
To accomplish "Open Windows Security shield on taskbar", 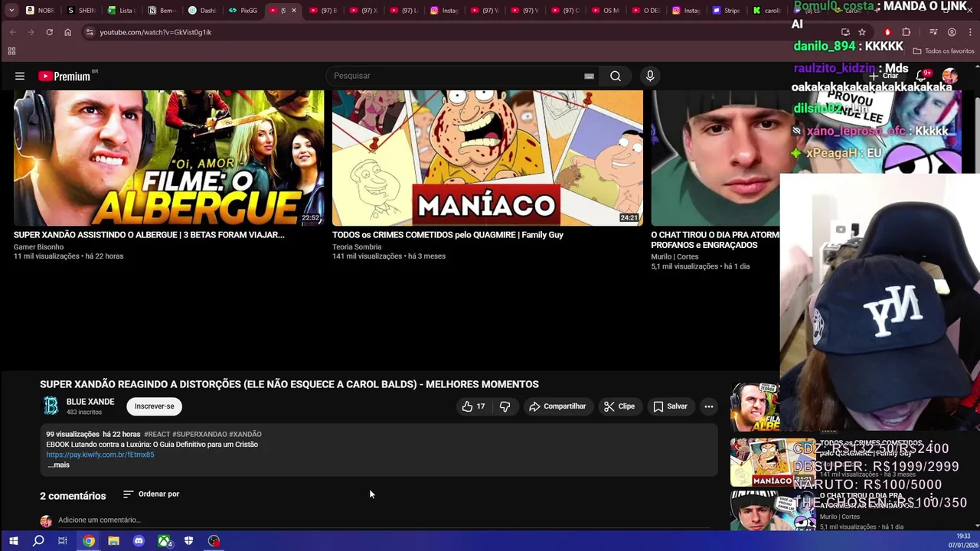I will tap(188, 541).
